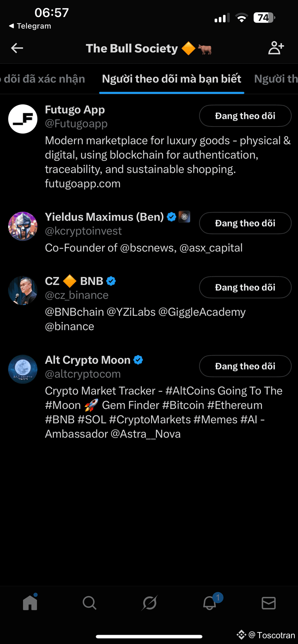The image size is (298, 644).
Task: Switch to the partially visible rightmost tab
Action: pyautogui.click(x=276, y=79)
